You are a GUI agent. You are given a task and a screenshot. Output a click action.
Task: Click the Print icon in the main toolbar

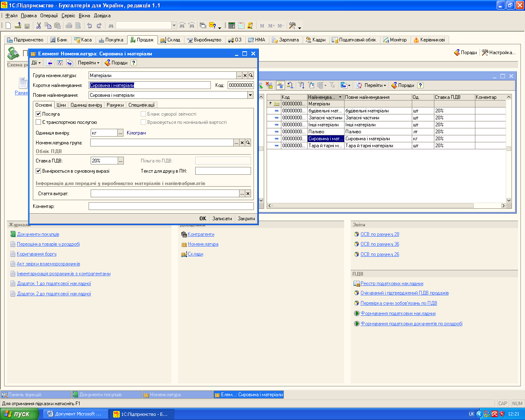69,25
